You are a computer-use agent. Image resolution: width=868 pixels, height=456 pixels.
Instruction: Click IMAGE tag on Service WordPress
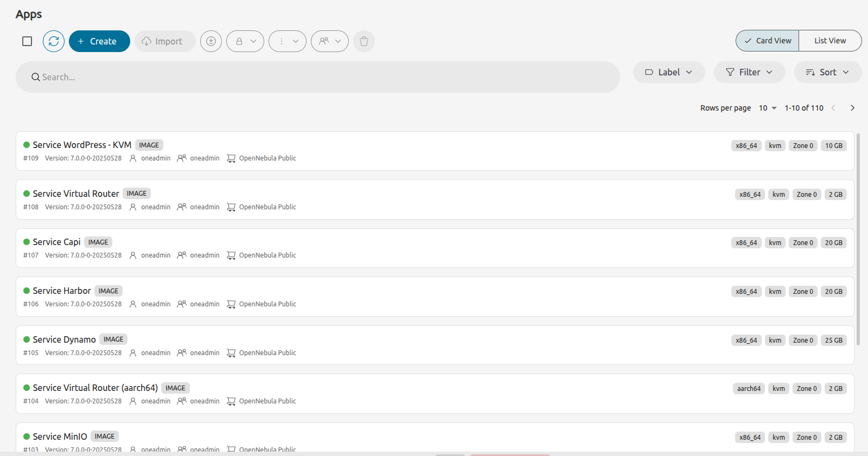pos(149,145)
